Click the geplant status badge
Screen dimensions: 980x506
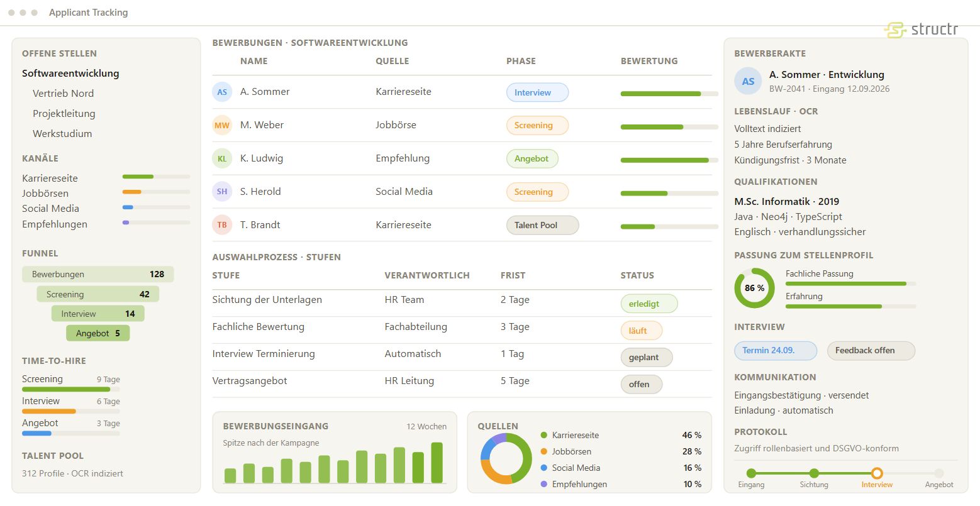tap(647, 358)
